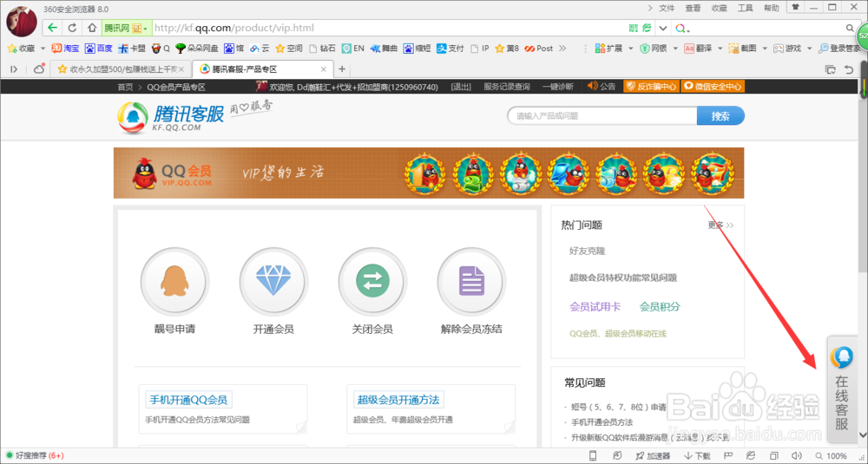Click the 腾讯客服 logo

(172, 118)
